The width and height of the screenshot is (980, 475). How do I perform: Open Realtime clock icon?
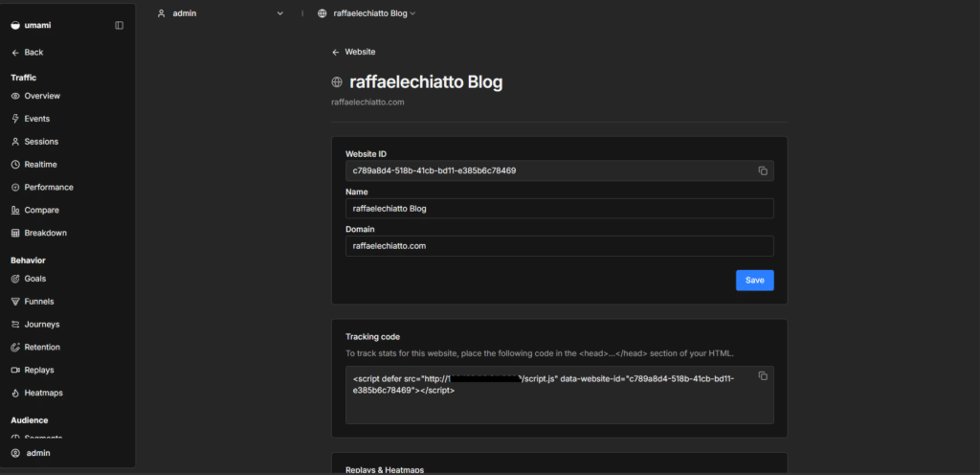click(15, 165)
